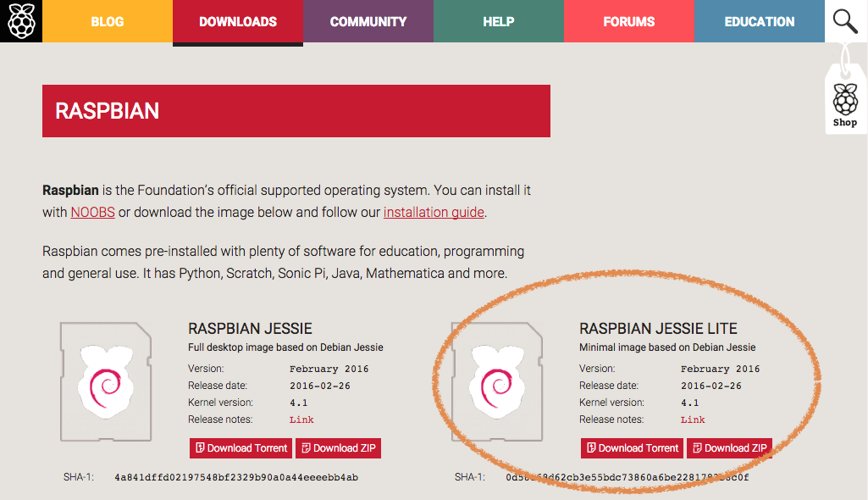Open Raspbian Jessie release notes Link
868x500 pixels.
tap(301, 419)
